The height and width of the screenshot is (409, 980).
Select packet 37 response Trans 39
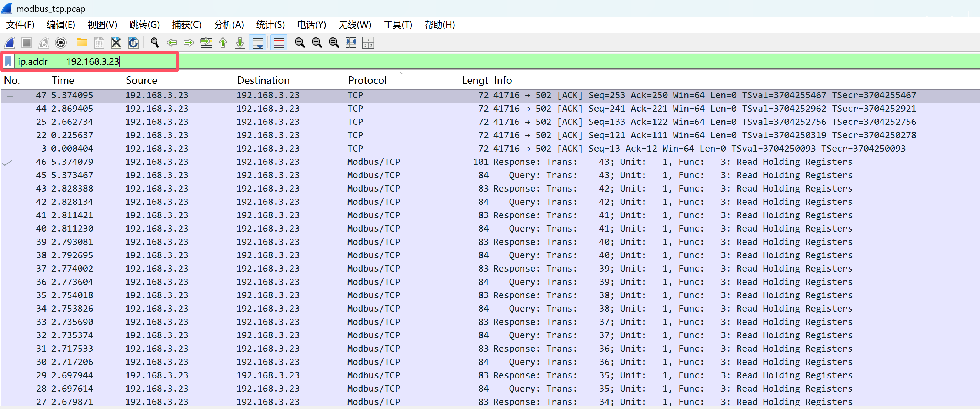click(490, 268)
